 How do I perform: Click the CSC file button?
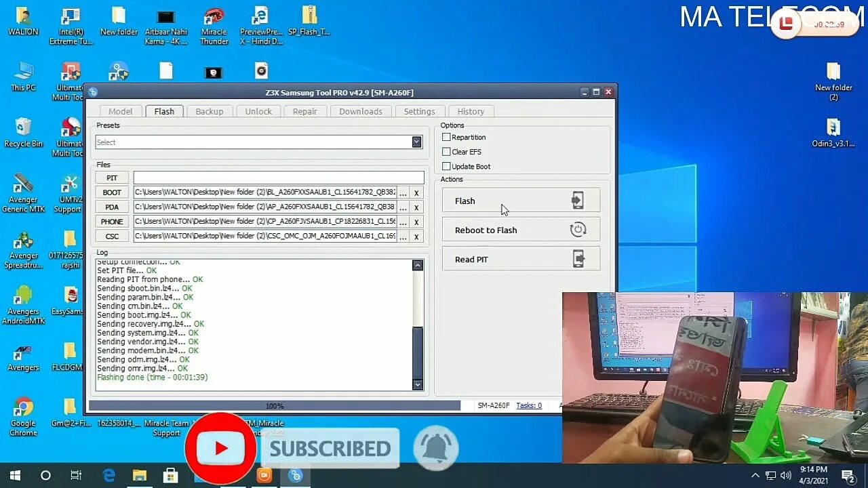[112, 236]
